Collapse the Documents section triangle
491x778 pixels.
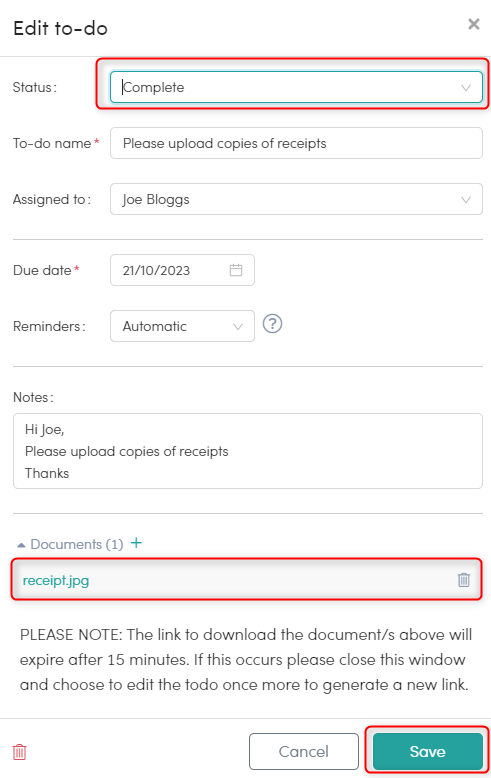pos(21,545)
